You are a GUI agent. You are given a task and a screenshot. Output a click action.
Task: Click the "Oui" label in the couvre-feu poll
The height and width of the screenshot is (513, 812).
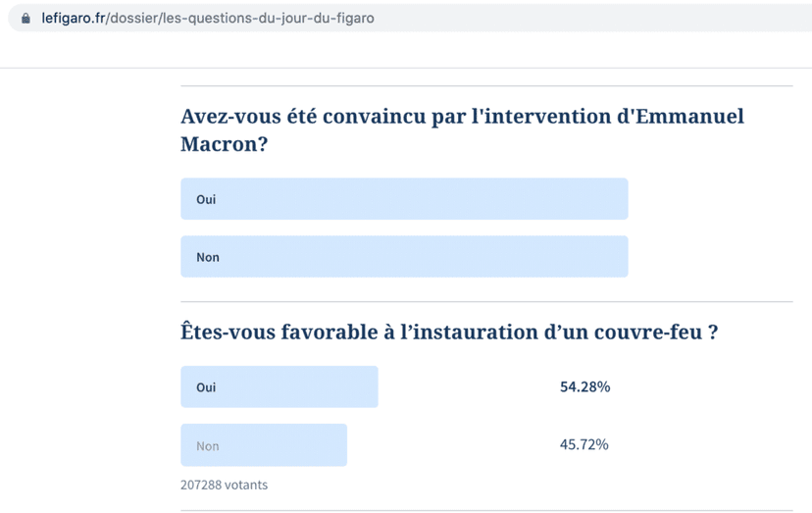[x=206, y=387]
